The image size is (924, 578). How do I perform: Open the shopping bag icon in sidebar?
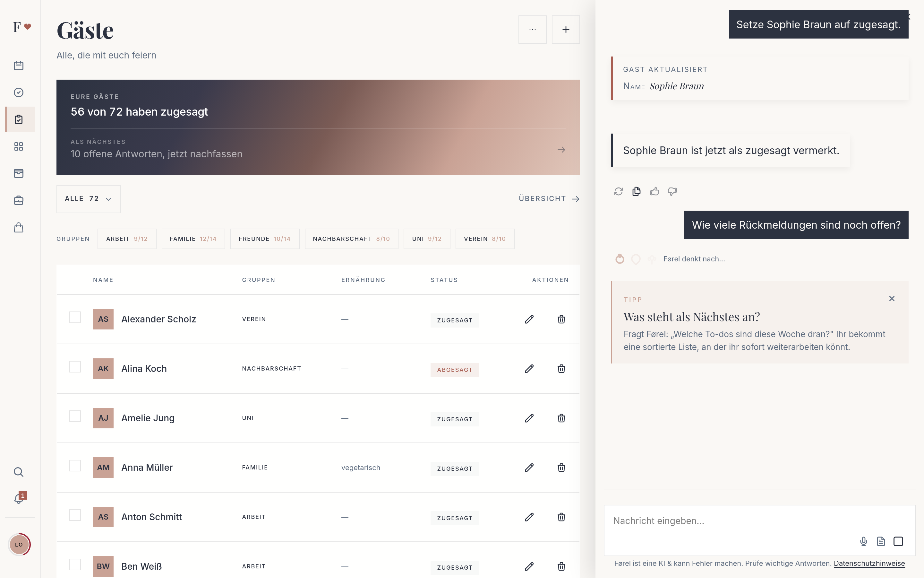coord(18,227)
